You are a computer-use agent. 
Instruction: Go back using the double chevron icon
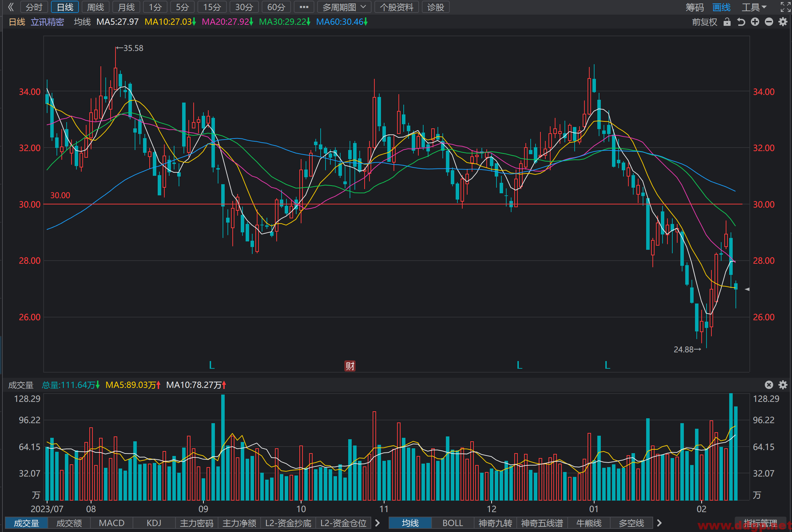[11, 7]
